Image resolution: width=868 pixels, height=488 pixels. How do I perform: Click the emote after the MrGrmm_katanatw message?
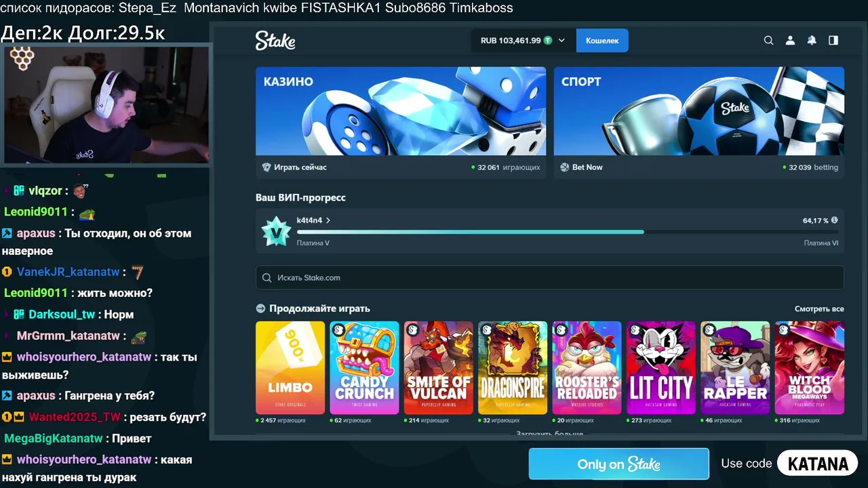click(139, 335)
